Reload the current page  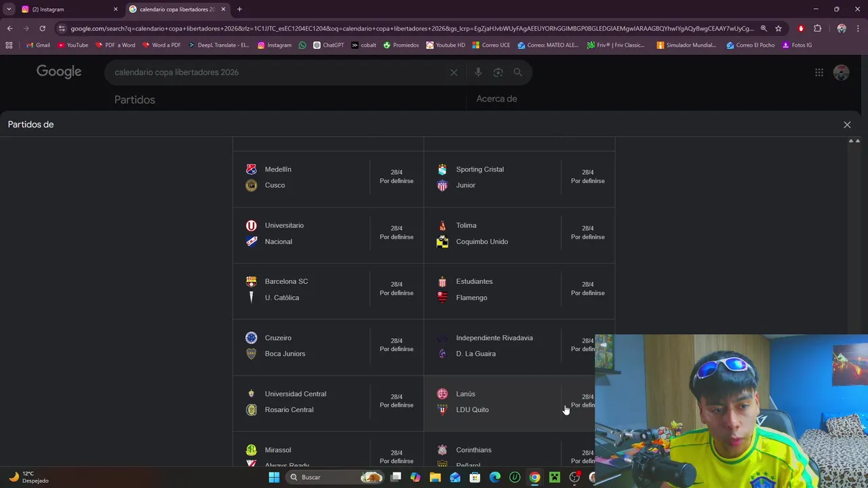coord(42,28)
